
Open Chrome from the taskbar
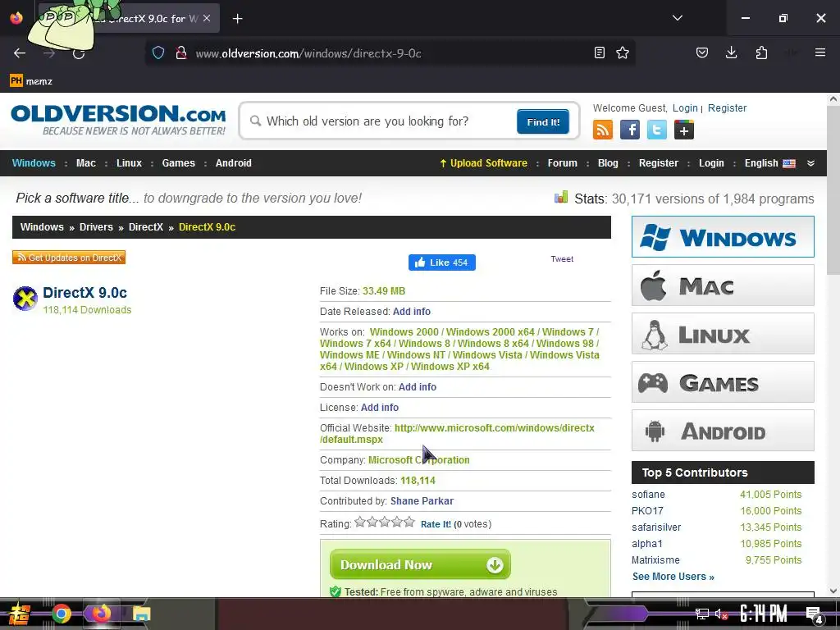(61, 614)
